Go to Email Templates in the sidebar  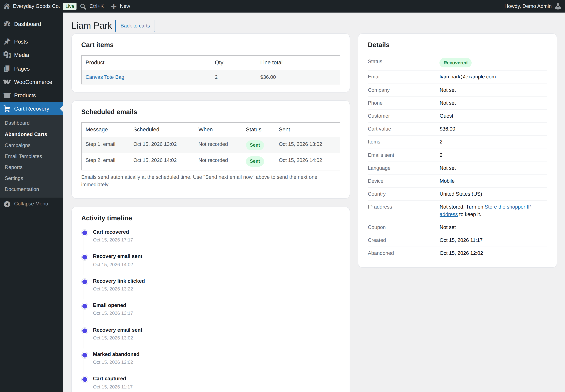tap(23, 156)
